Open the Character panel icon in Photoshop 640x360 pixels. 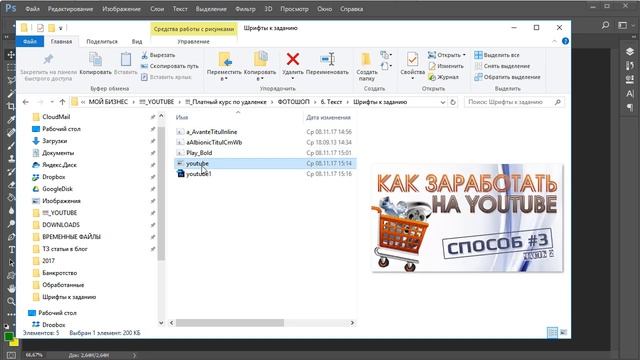tap(629, 93)
